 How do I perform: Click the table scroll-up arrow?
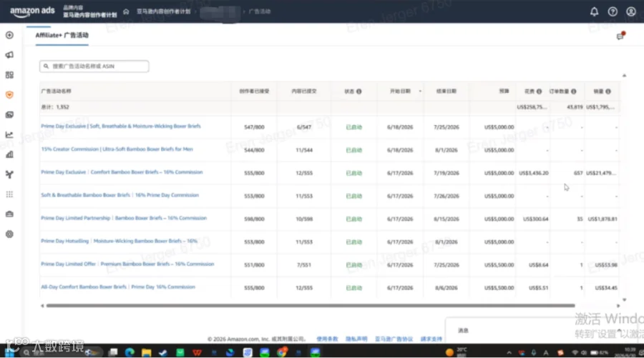pyautogui.click(x=624, y=76)
